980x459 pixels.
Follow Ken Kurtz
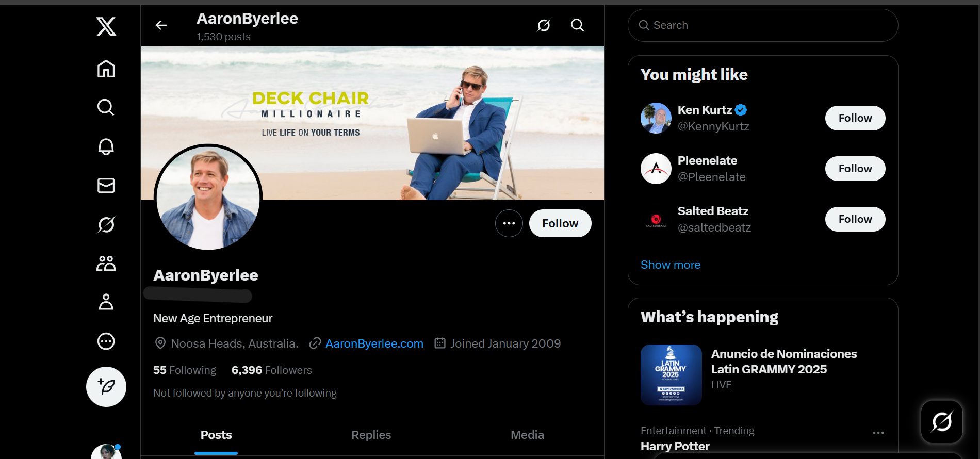point(855,118)
